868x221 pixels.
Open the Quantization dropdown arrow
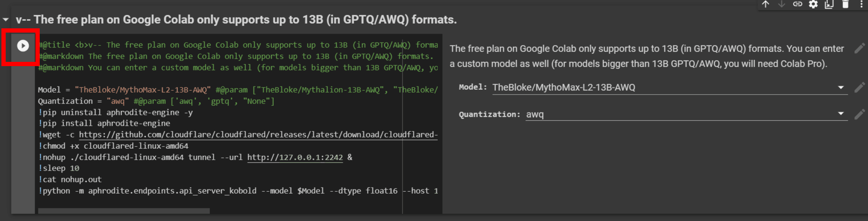coord(841,114)
